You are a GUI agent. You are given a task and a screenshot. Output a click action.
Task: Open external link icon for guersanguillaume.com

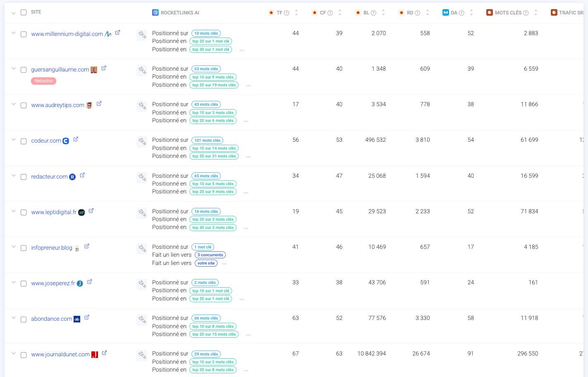point(104,68)
